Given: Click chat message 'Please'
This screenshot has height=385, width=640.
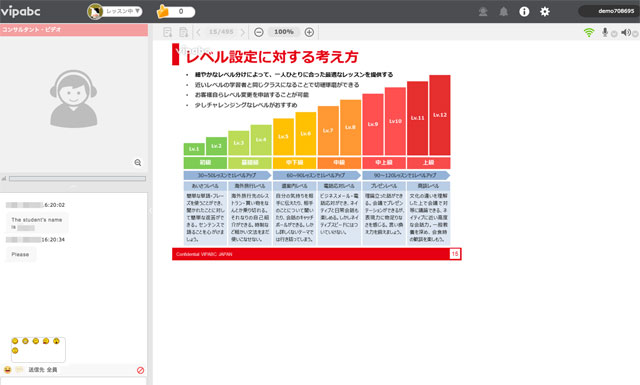Looking at the screenshot, I should (20, 254).
